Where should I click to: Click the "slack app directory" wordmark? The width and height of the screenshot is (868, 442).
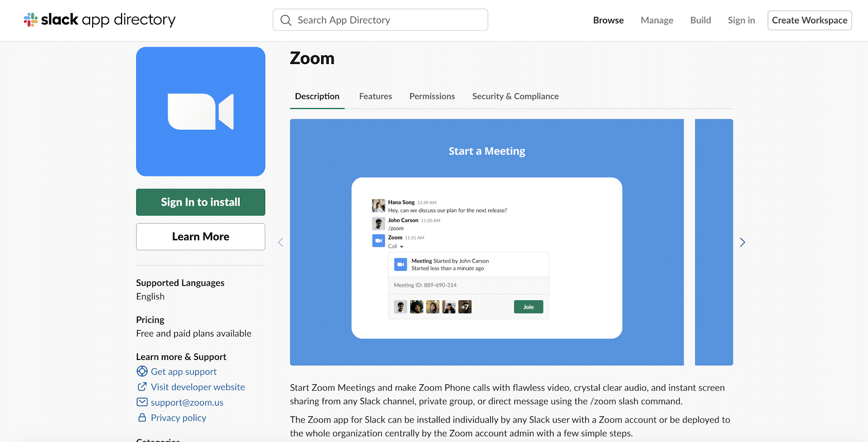point(108,20)
